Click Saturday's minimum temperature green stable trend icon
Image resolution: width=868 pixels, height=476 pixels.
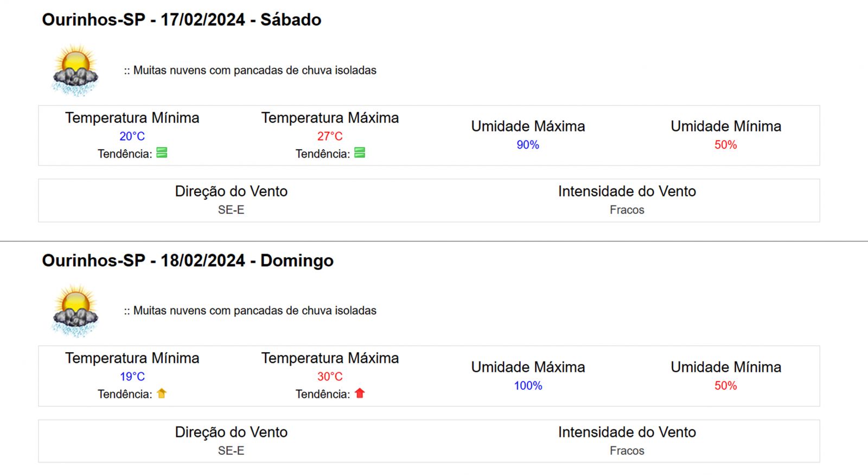[x=162, y=153]
